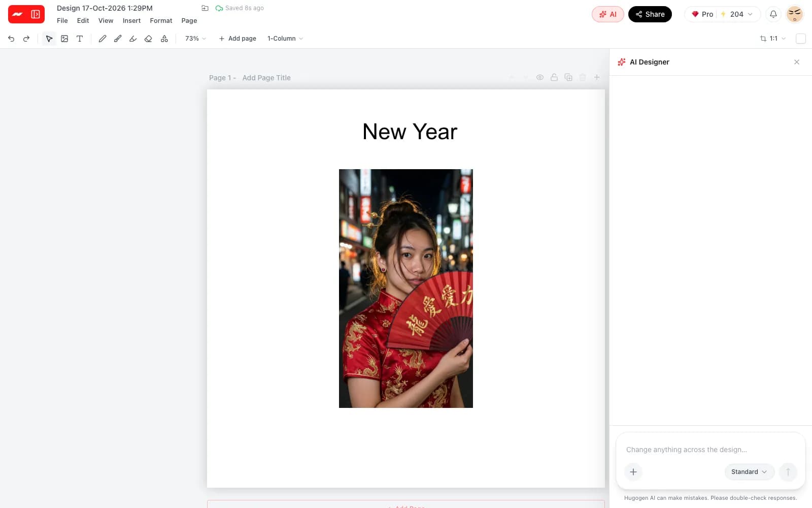Click the add page plus icon in page header
The height and width of the screenshot is (508, 812).
(x=597, y=77)
